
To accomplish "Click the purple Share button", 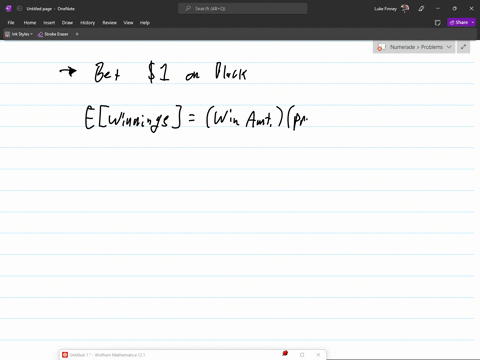I will coord(458,22).
